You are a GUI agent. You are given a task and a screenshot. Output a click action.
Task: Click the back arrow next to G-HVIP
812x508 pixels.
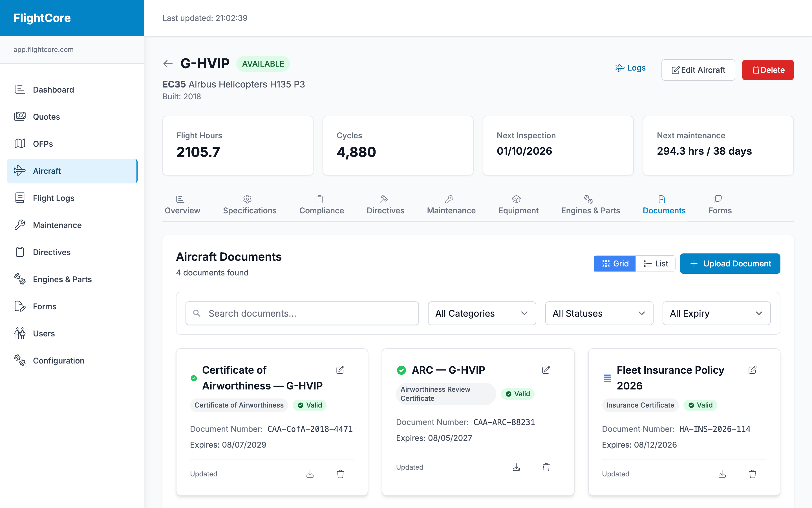168,64
